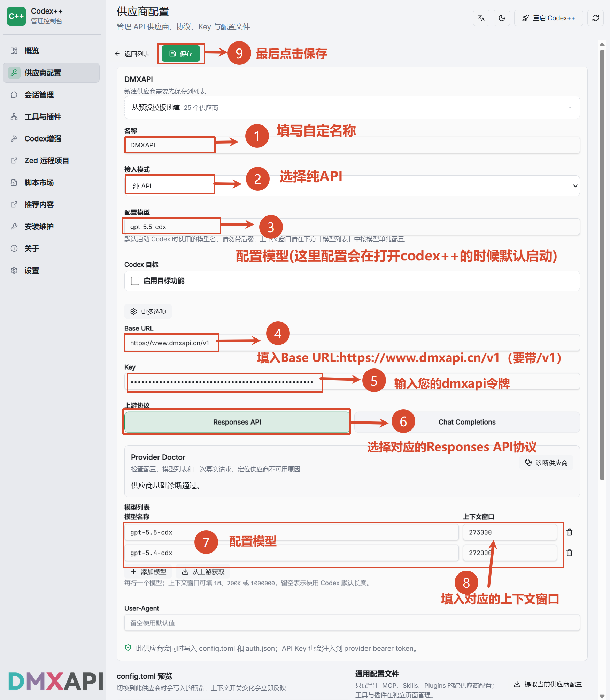The height and width of the screenshot is (700, 610).
Task: Click the User-Agent input field
Action: [352, 623]
